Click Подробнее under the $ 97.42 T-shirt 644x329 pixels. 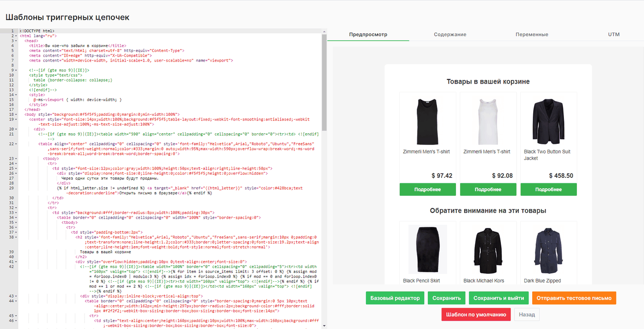tap(427, 189)
